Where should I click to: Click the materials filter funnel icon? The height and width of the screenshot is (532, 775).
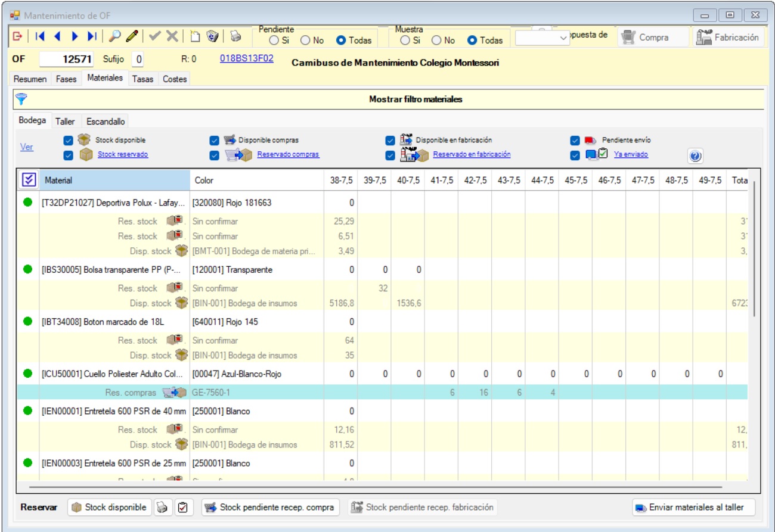click(21, 99)
